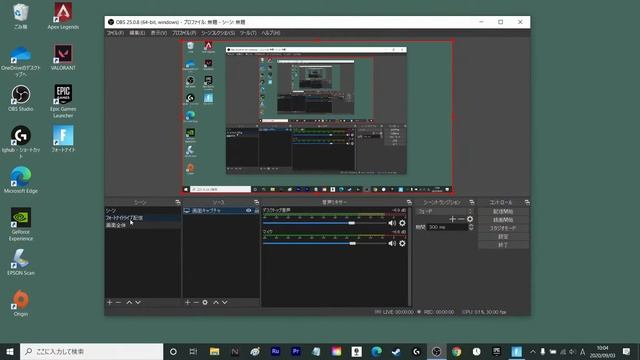The image size is (640, 360).
Task: Add a new source with the plus icon
Action: tap(187, 302)
